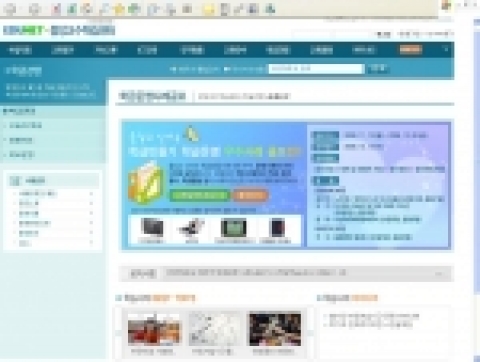Click the yellow folder icon in the toolbar
This screenshot has height=362, width=480.
[208, 9]
